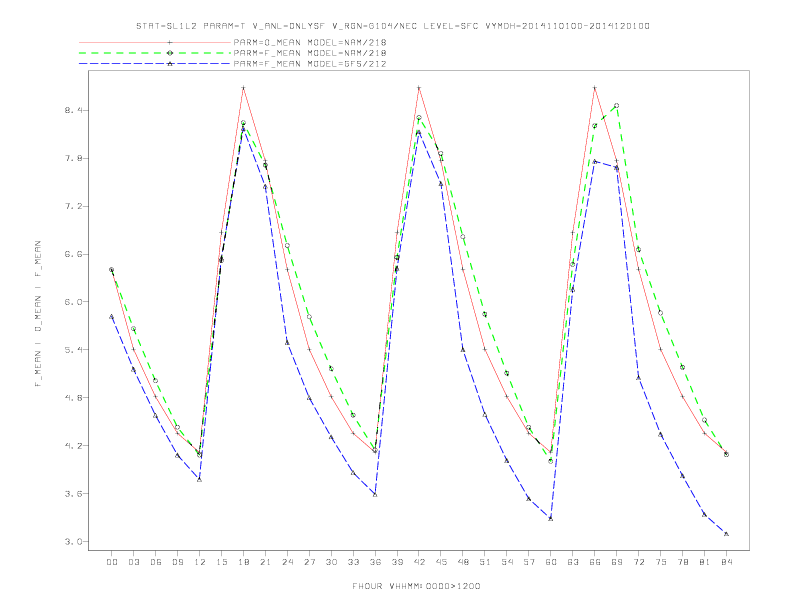Viewport: 792px width, 612px height.
Task: Click the red plus marker peak at hour 18
Action: [x=243, y=88]
